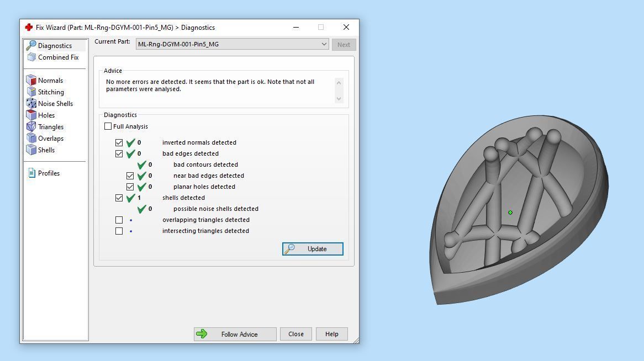The width and height of the screenshot is (644, 361).
Task: Enable the Full Analysis checkbox
Action: (x=108, y=126)
